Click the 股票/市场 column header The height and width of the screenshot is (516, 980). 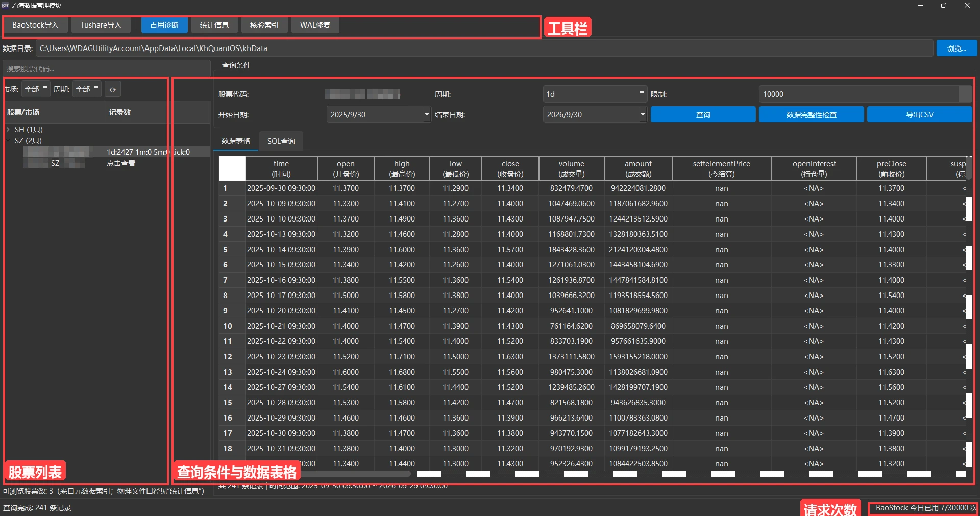pos(54,112)
